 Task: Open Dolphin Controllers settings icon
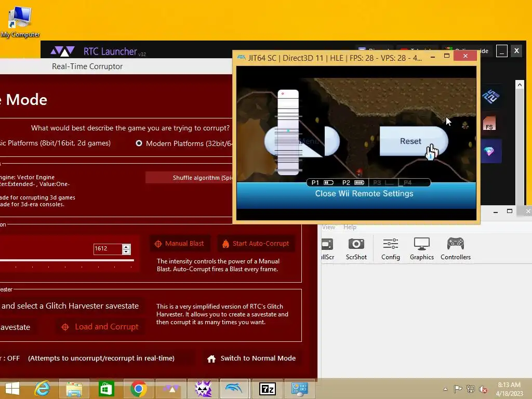455,249
